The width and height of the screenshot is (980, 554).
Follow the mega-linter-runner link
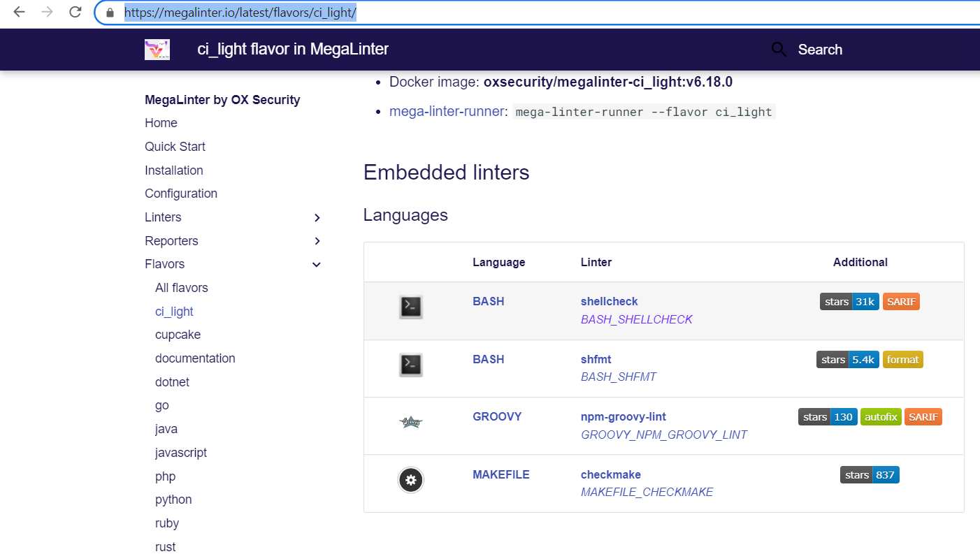click(x=447, y=111)
